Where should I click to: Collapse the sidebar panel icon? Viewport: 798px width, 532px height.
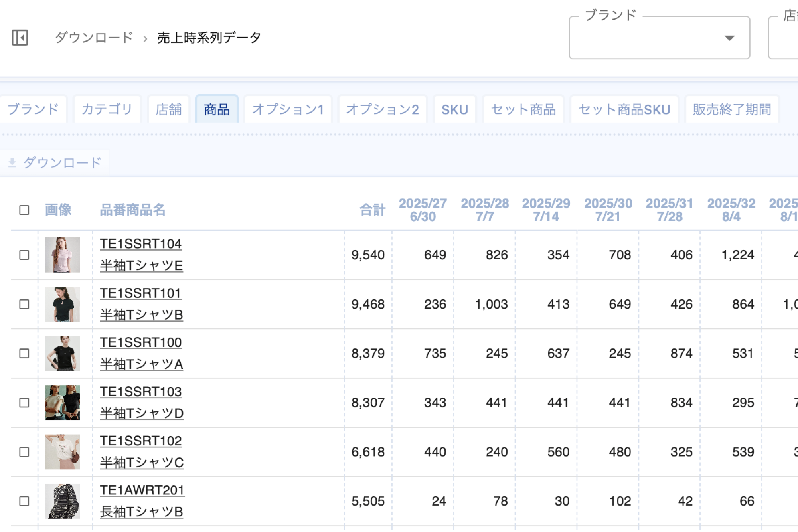(x=20, y=38)
